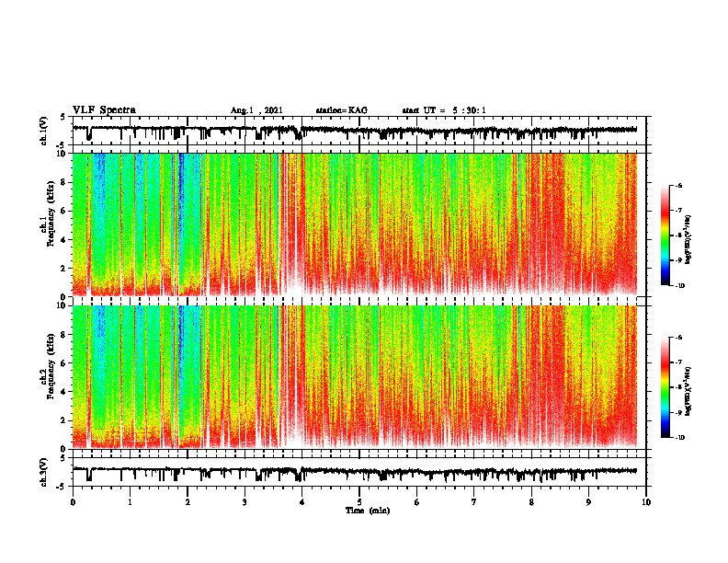Select the ch.2 color bar log(PSD) label
The image size is (728, 563).
(x=688, y=392)
